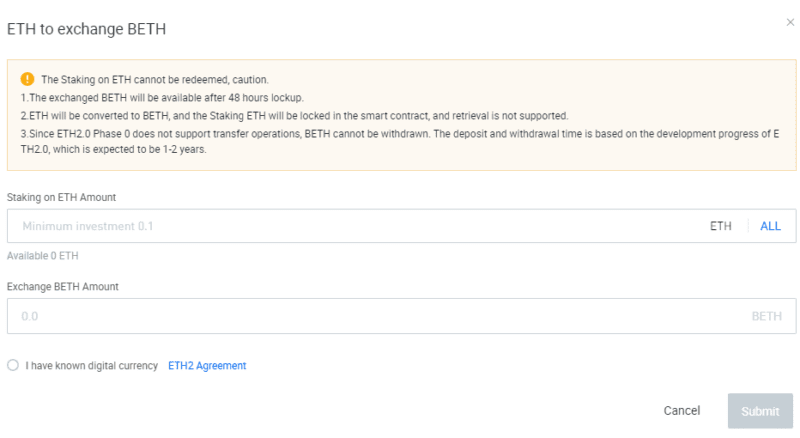Click the 'Exchange BETH Amount' label

pyautogui.click(x=63, y=287)
